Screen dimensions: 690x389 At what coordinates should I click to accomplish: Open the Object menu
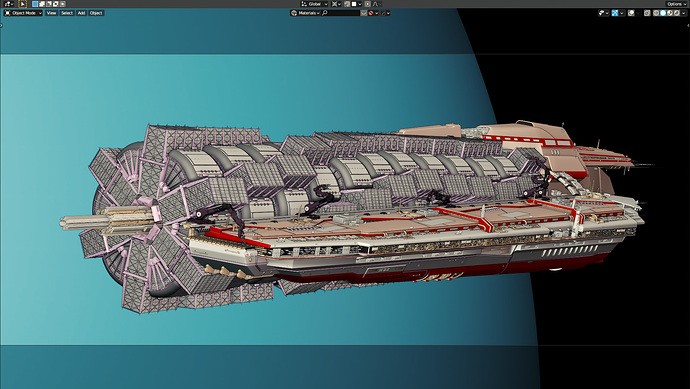96,13
